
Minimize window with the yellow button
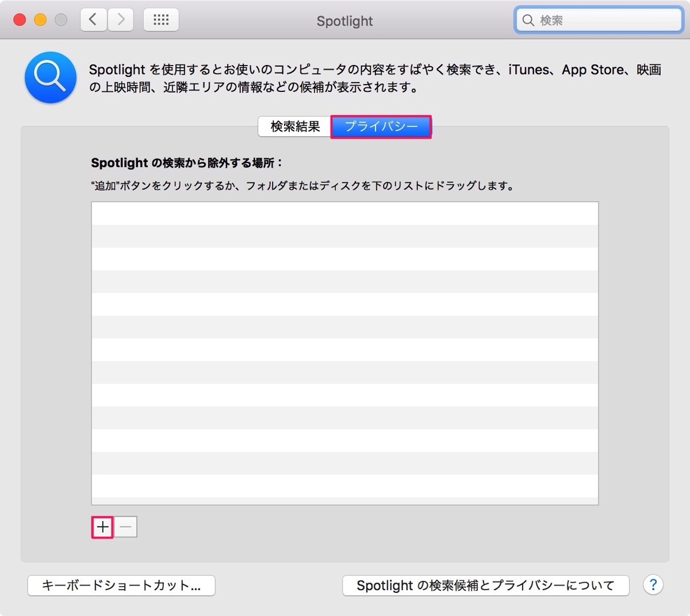40,20
